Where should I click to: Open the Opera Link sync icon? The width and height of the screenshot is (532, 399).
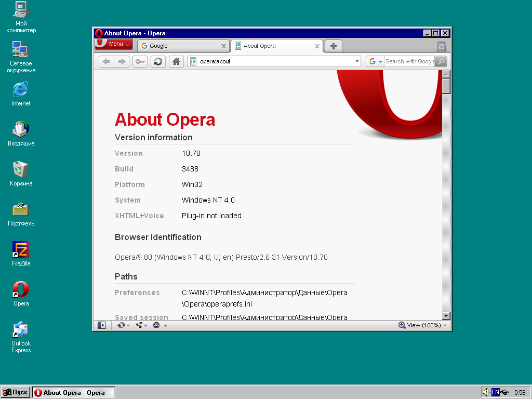[121, 325]
